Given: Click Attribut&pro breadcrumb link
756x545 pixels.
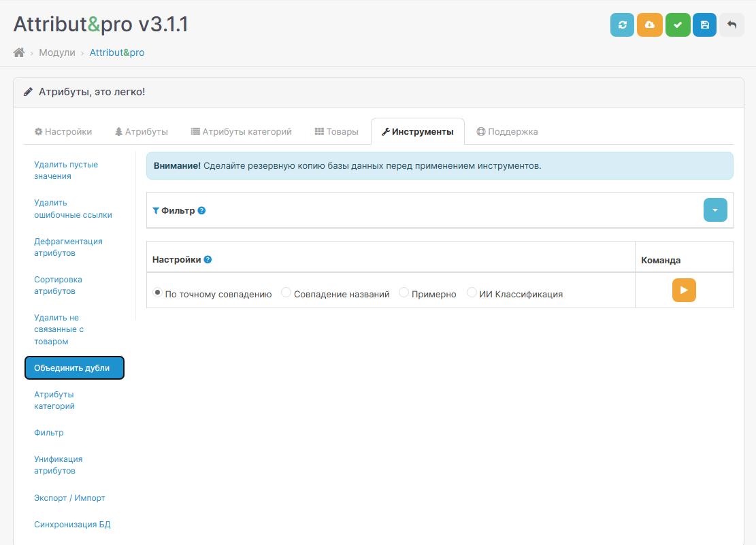Looking at the screenshot, I should pyautogui.click(x=116, y=52).
